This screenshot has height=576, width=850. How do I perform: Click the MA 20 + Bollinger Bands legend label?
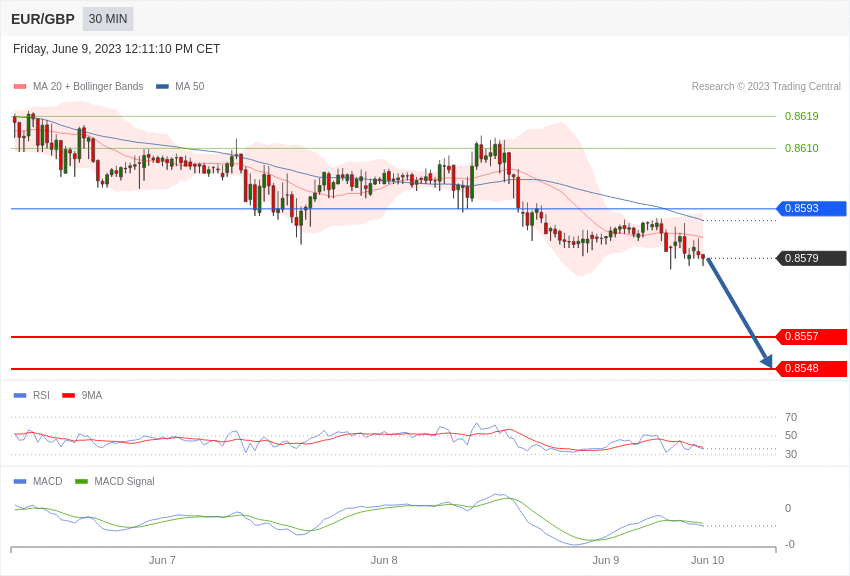click(x=88, y=86)
